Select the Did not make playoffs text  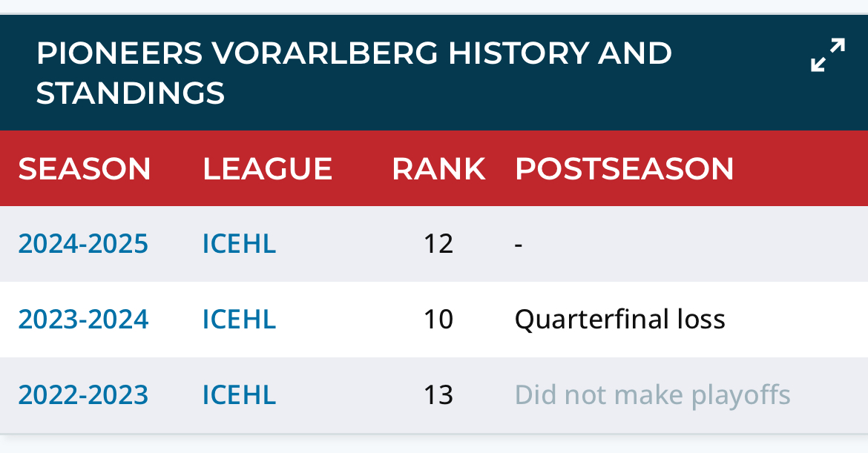coord(652,395)
